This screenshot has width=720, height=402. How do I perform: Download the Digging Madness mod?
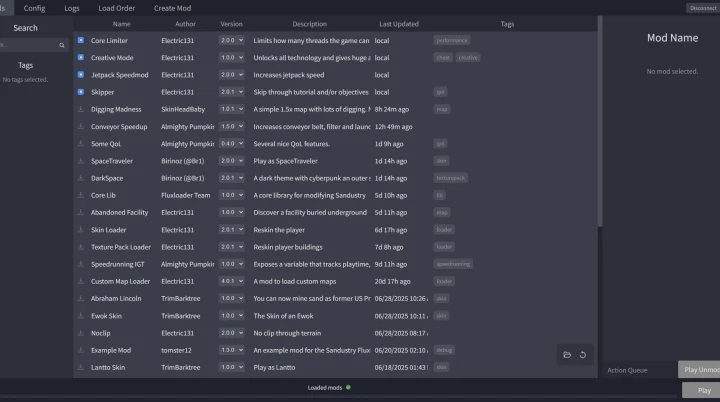pos(81,109)
